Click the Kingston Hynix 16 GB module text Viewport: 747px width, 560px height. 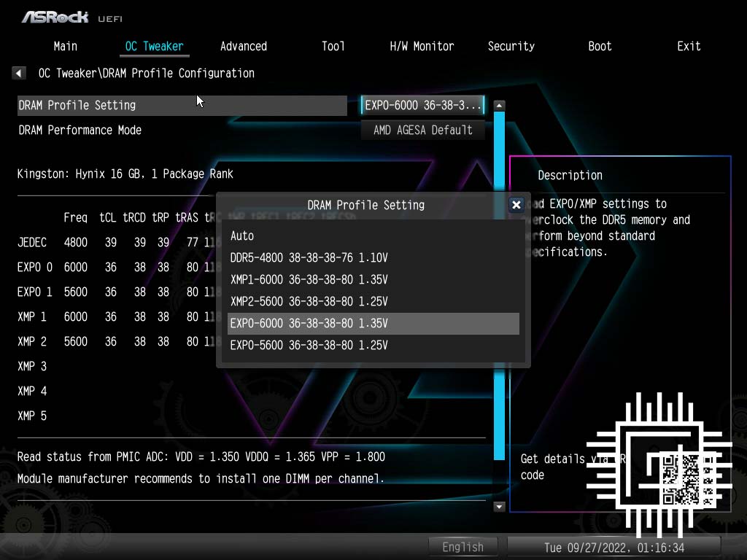(125, 174)
